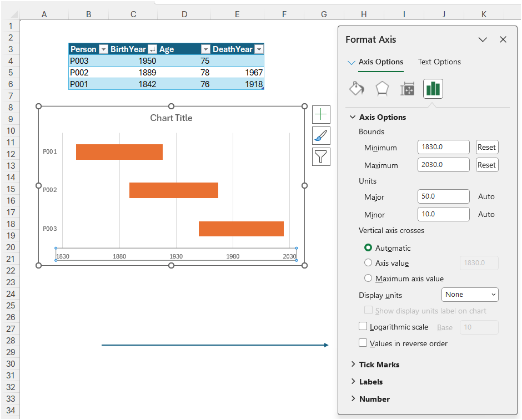The image size is (522, 420).
Task: Open the Chart Styles paintbrush button
Action: point(321,136)
